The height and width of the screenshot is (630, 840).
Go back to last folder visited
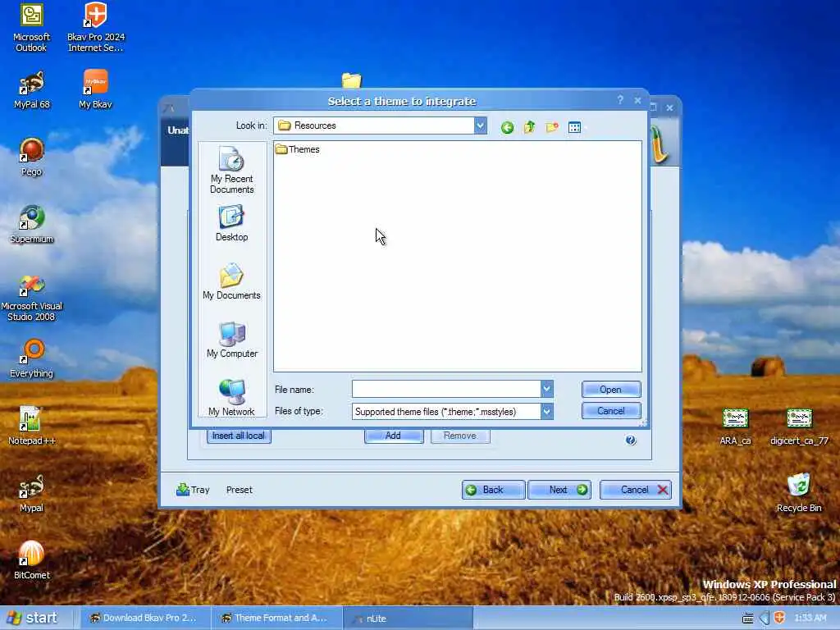507,127
